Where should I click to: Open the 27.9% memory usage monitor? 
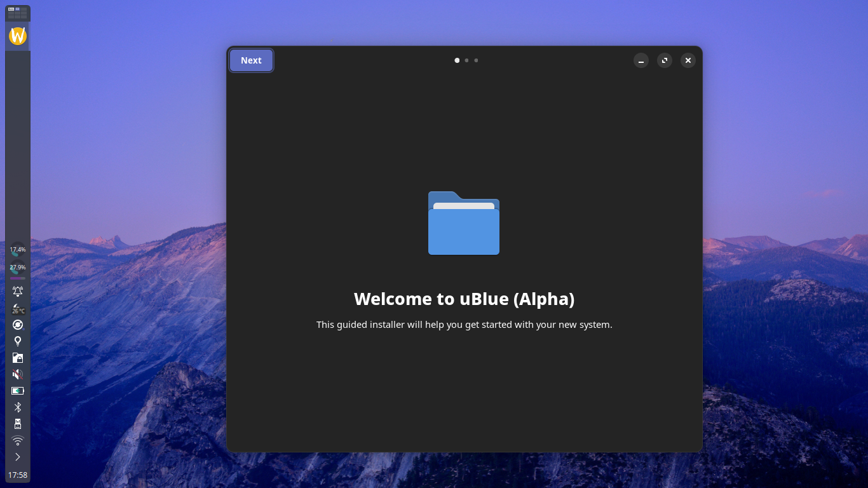pyautogui.click(x=18, y=269)
